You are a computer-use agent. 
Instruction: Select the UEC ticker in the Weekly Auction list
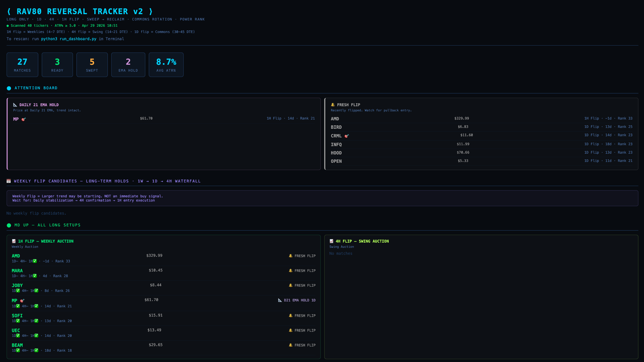click(x=16, y=330)
